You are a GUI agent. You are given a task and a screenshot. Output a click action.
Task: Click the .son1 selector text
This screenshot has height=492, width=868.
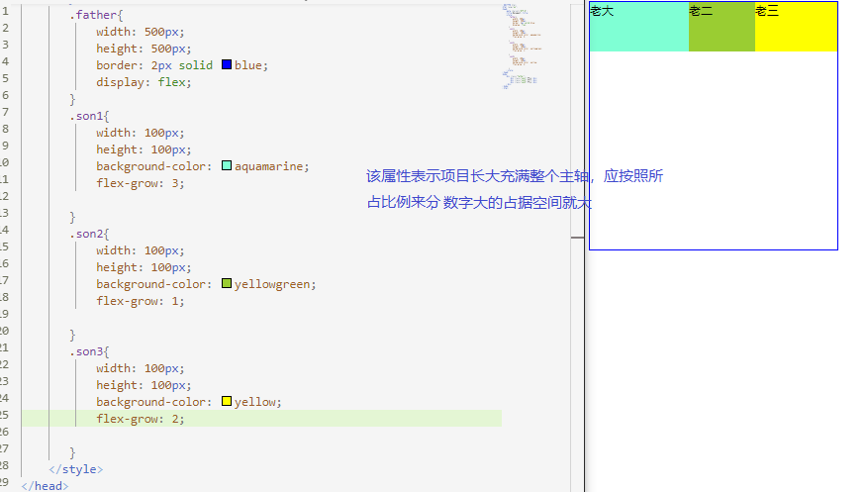[86, 116]
